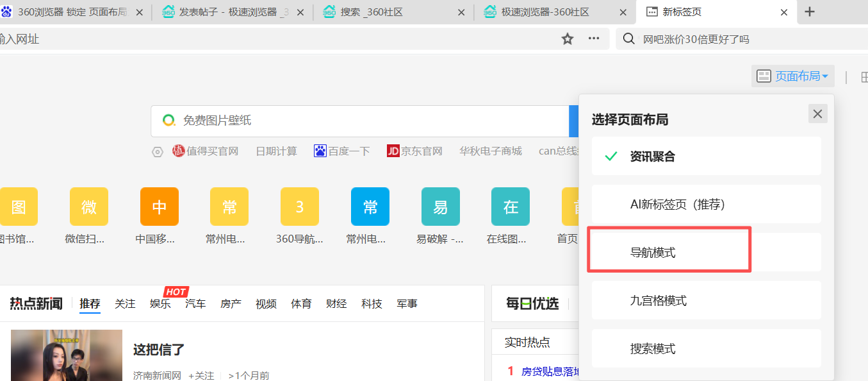Click the 360 search logo in the 免费图片壁纸 box

click(x=169, y=120)
